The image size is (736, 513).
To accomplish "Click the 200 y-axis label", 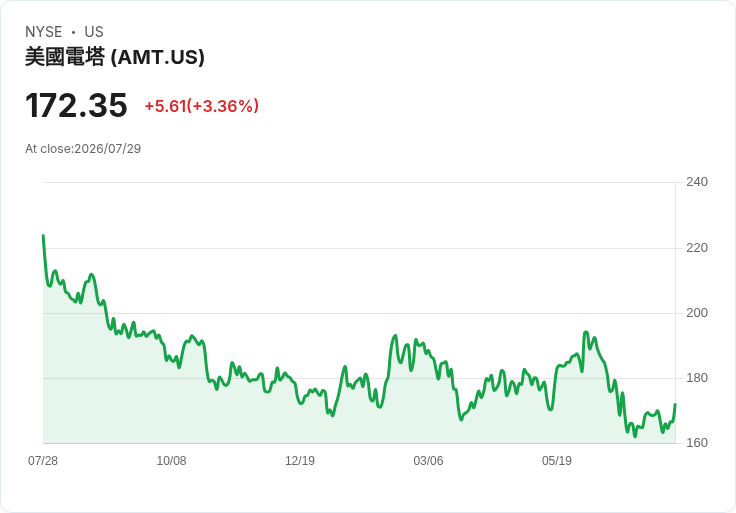I will click(697, 313).
